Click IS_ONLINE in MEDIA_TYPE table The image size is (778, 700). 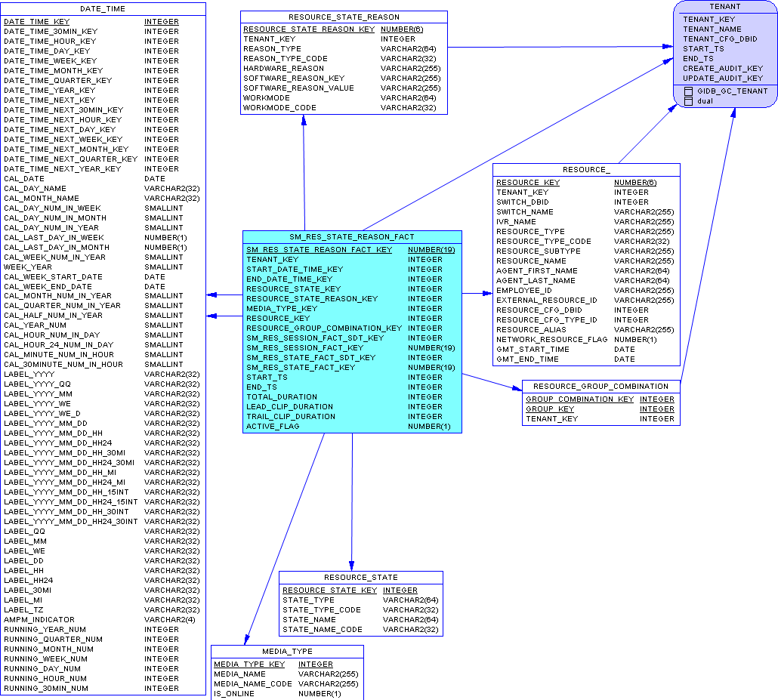234,693
